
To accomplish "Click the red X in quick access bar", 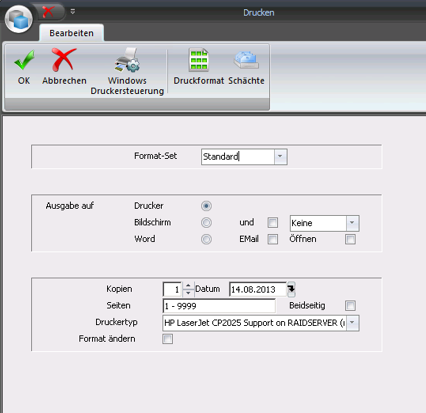I will tap(48, 12).
